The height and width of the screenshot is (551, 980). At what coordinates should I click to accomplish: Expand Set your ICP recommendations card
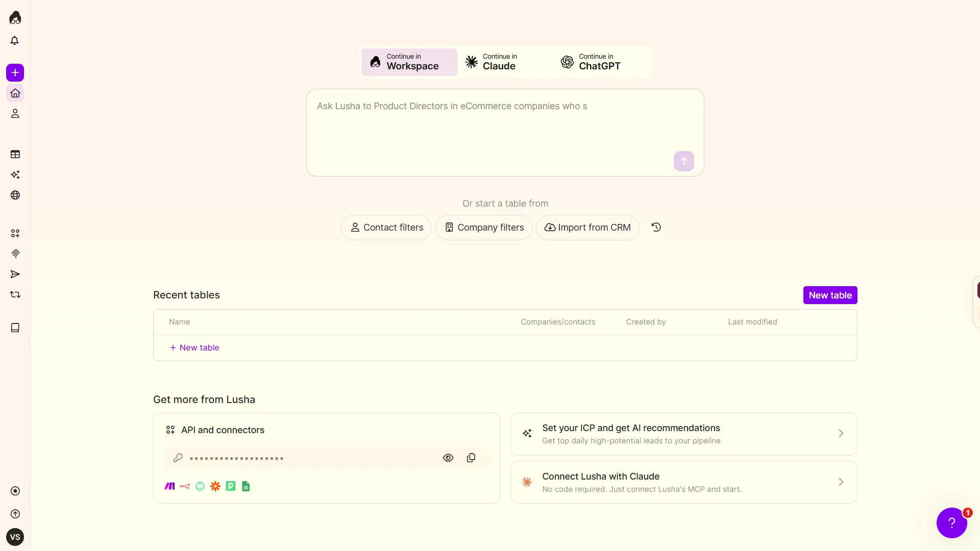click(x=683, y=434)
